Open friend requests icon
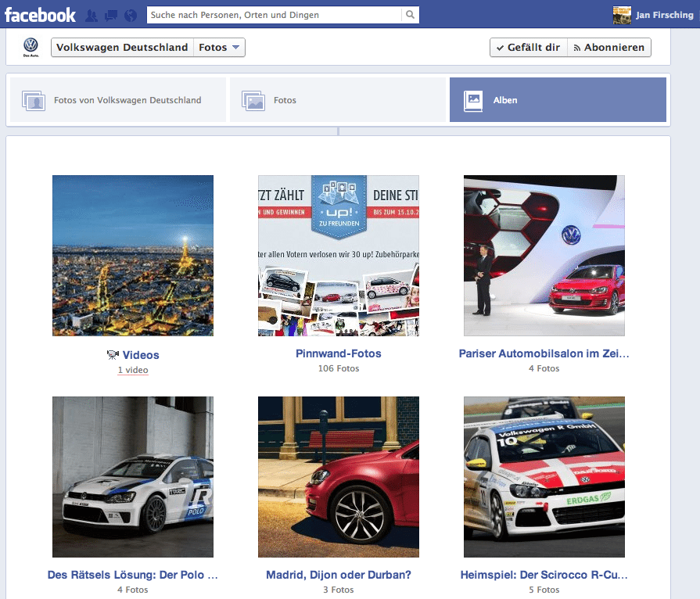700x599 pixels. [x=92, y=16]
